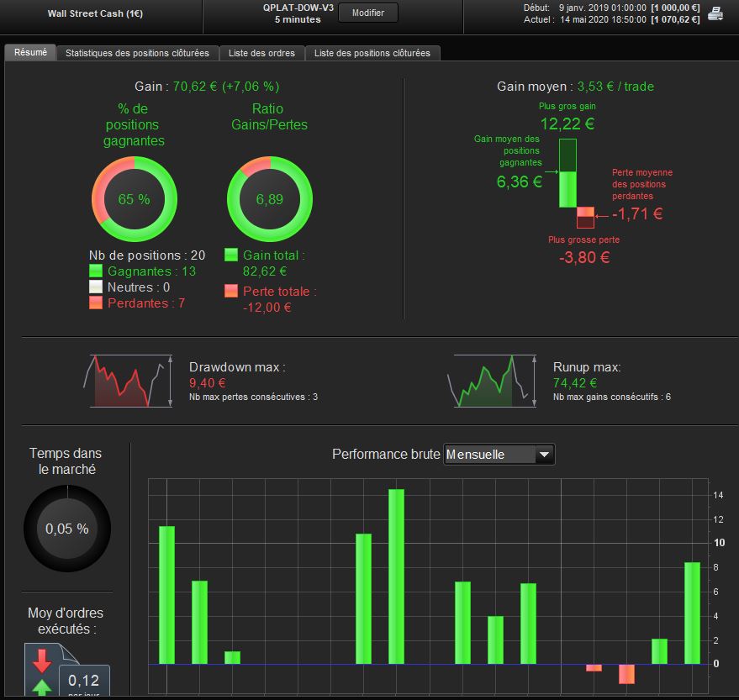This screenshot has height=700, width=739.
Task: Click the Gain 70,62 € (+7,06 %) value
Action: tap(226, 87)
